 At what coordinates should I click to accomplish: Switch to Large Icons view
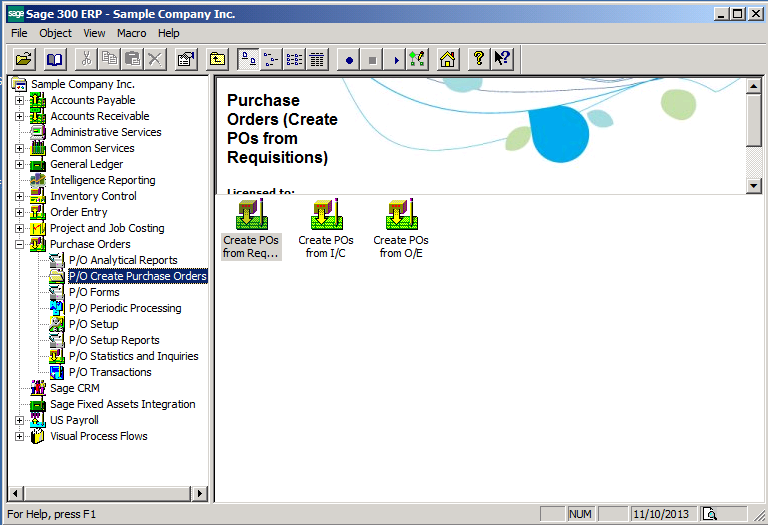click(248, 60)
